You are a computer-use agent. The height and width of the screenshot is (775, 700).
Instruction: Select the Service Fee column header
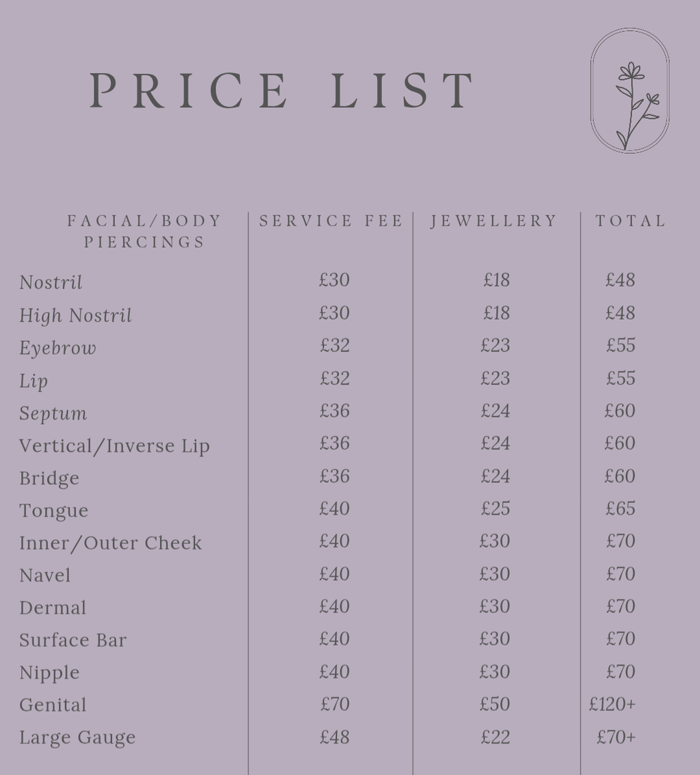[x=331, y=221]
